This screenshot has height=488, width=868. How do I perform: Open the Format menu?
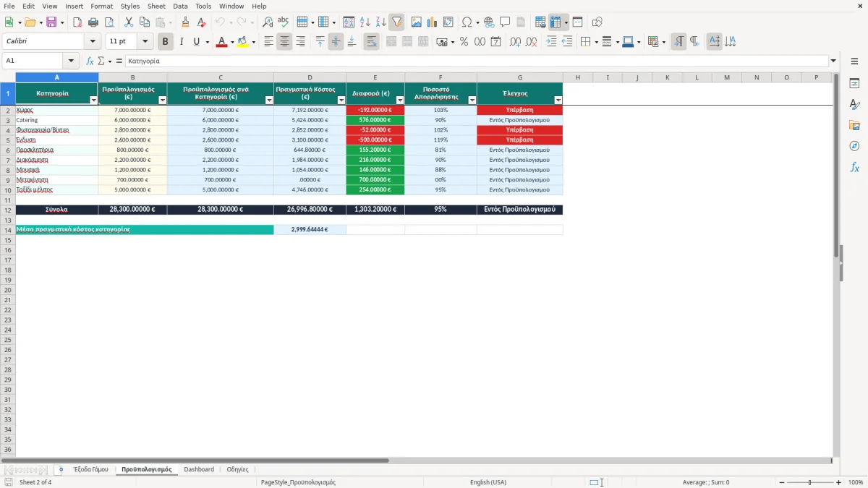point(102,6)
